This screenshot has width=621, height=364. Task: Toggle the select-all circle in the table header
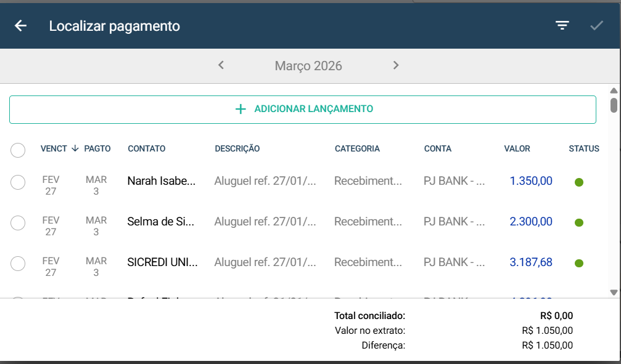tap(18, 150)
